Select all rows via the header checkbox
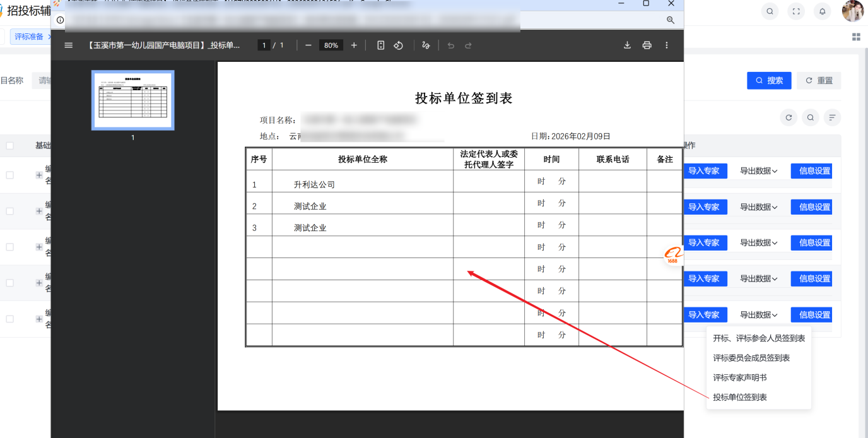Screen dimensions: 868x438 point(10,145)
